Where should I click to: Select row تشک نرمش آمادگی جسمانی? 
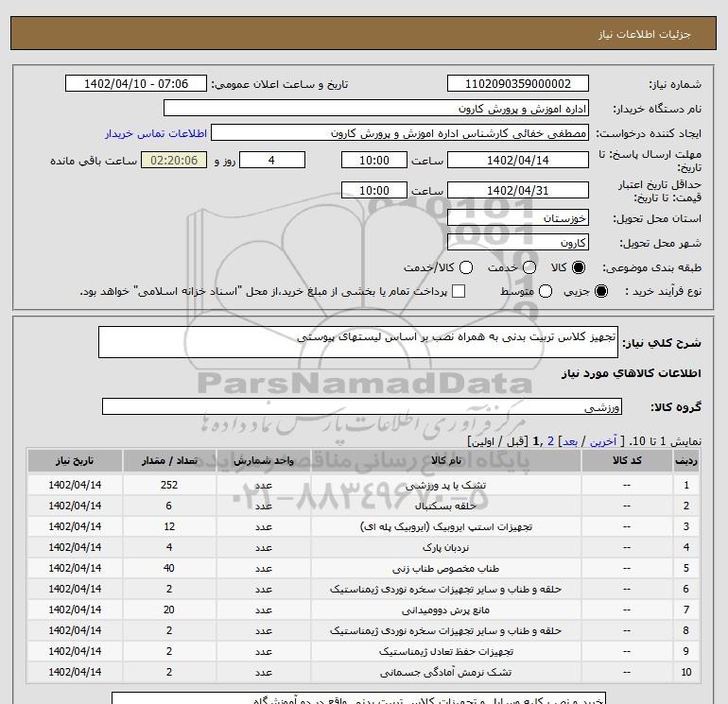tap(363, 672)
